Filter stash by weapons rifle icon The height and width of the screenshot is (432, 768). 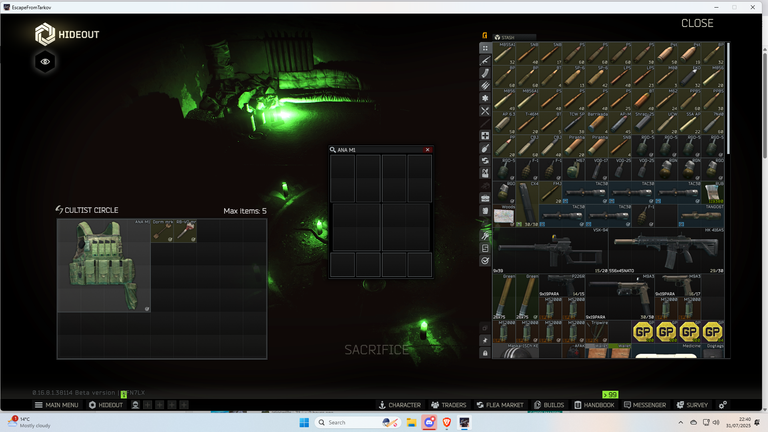click(x=485, y=61)
